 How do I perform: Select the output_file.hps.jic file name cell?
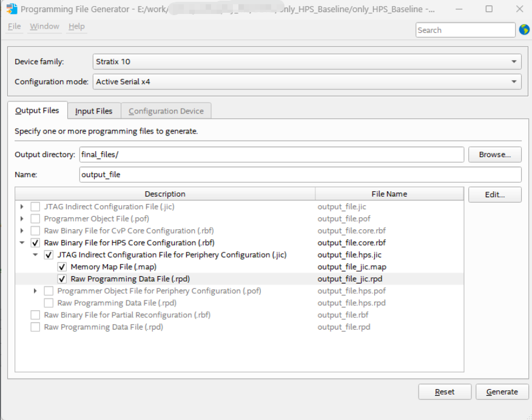[x=349, y=255]
